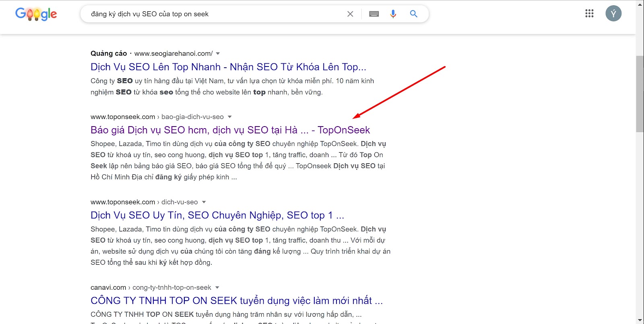644x324 pixels.
Task: Clear the search box text
Action: coord(350,14)
